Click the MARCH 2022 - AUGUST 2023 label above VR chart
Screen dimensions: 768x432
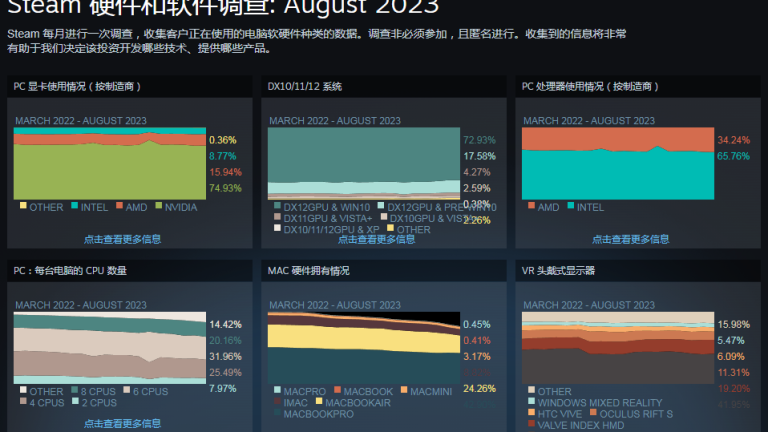[589, 305]
